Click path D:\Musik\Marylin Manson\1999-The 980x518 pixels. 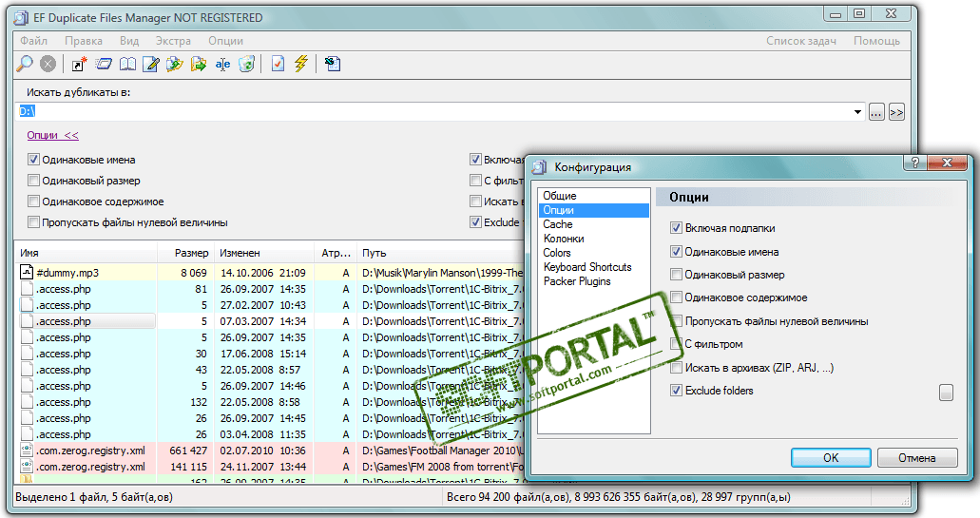tap(442, 273)
